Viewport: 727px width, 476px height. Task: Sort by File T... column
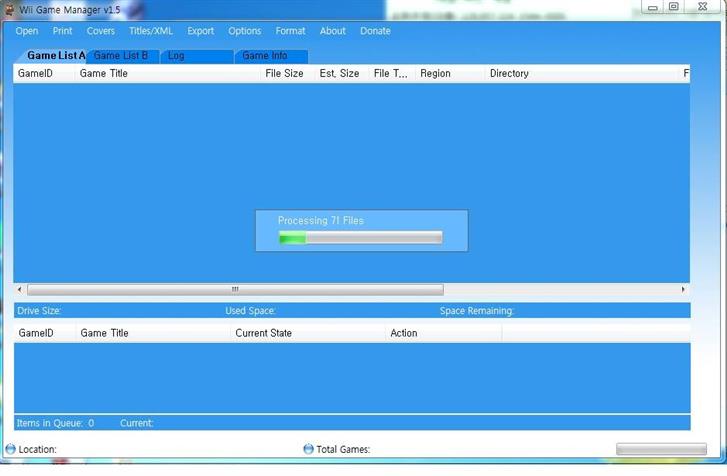click(392, 74)
